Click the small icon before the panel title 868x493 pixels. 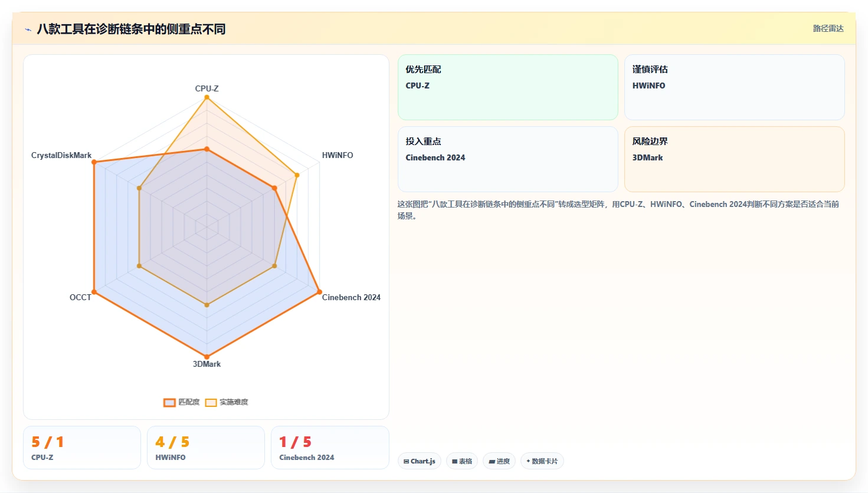tap(28, 29)
